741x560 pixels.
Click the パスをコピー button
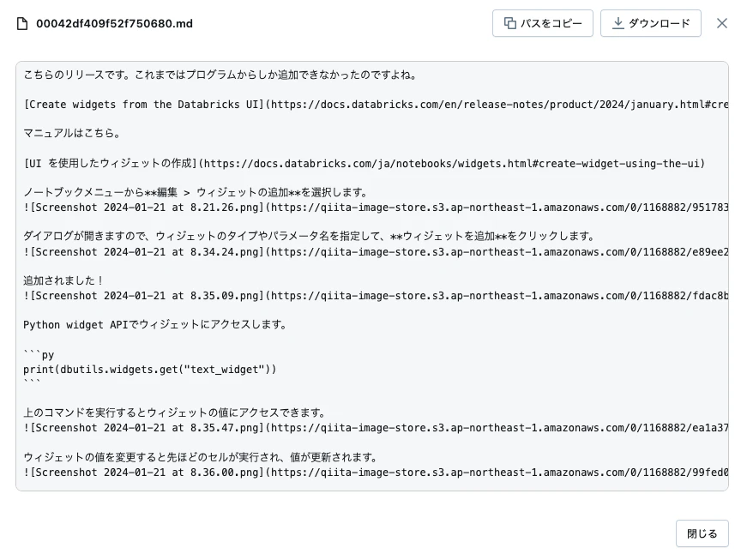tap(543, 23)
